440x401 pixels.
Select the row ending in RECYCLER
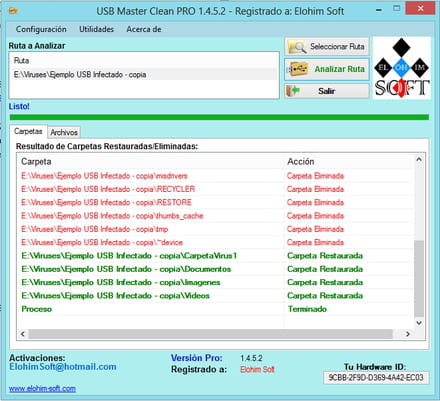pyautogui.click(x=216, y=189)
